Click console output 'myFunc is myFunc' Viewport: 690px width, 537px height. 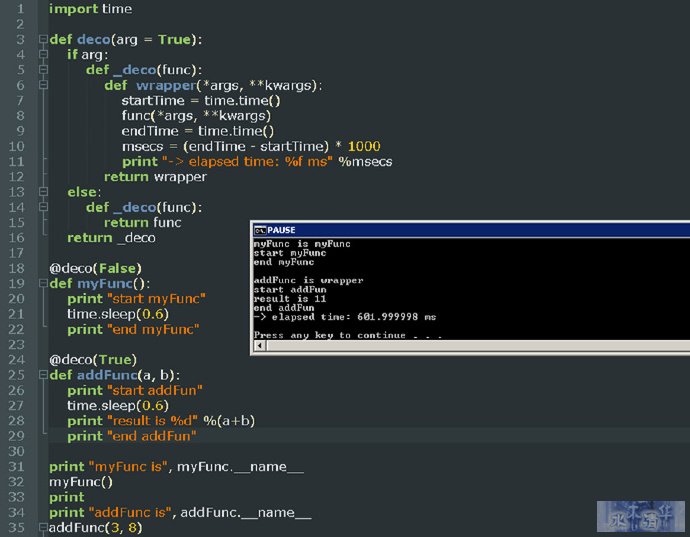click(x=302, y=244)
